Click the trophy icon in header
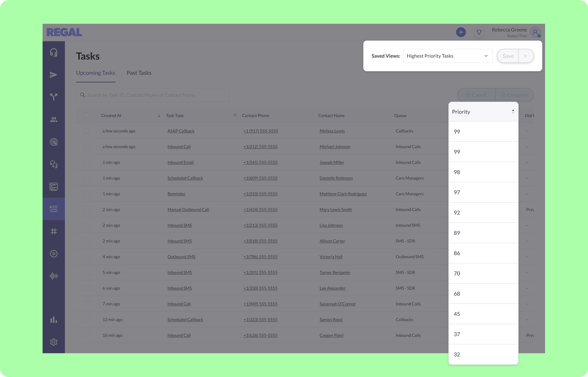The width and height of the screenshot is (588, 377). point(479,32)
